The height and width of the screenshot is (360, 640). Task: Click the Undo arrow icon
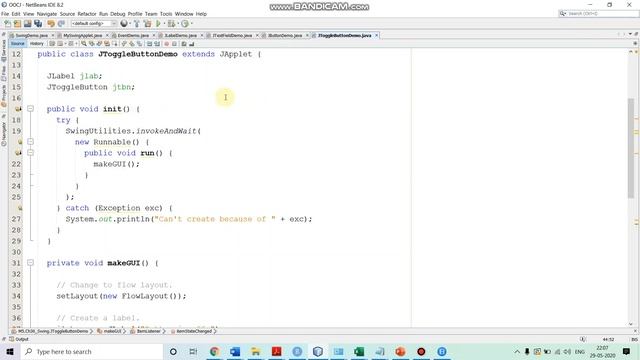tap(51, 24)
